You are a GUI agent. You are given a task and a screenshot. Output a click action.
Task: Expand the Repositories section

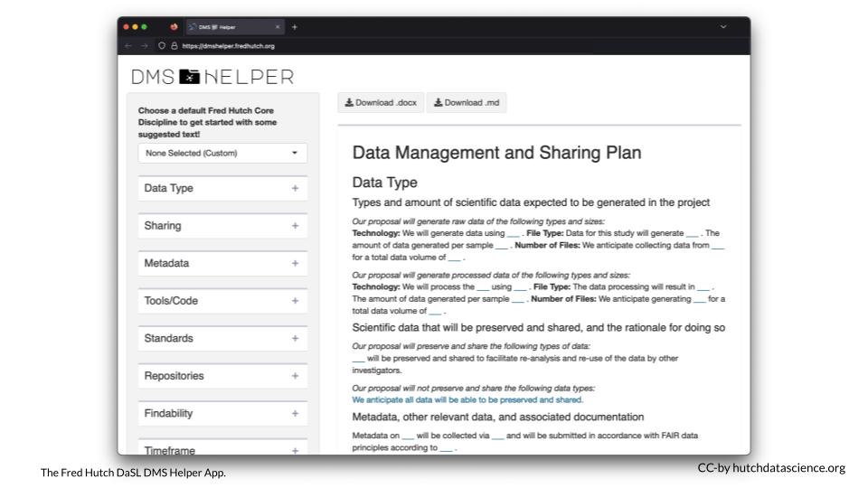tap(222, 376)
